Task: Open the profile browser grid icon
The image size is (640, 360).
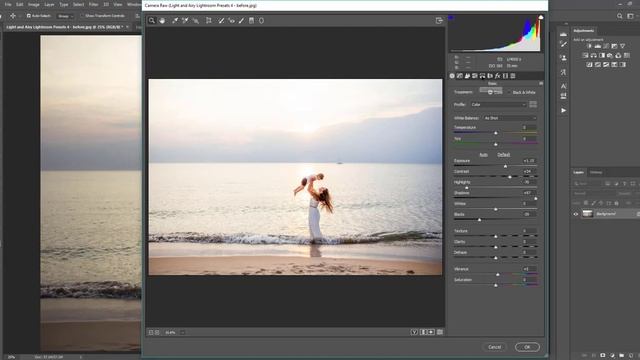Action: point(533,104)
